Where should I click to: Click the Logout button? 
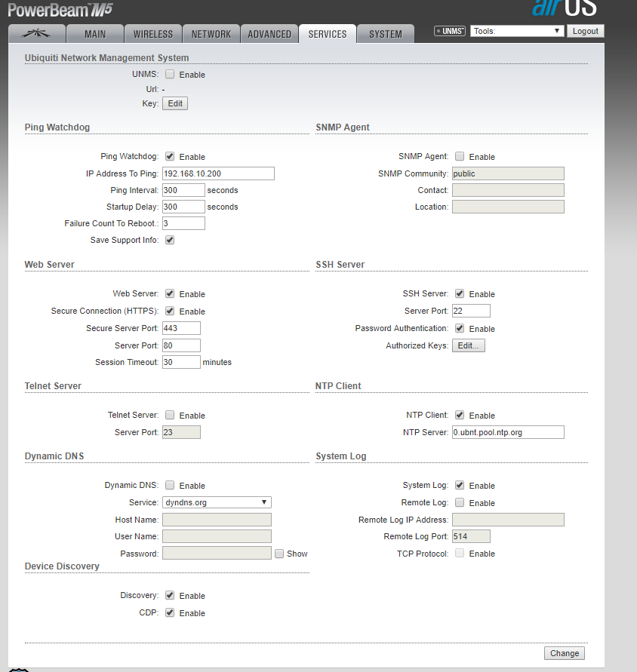(x=585, y=31)
